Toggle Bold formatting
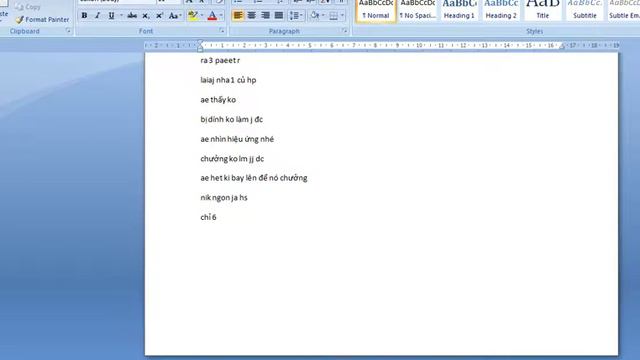640x360 pixels. (x=84, y=16)
